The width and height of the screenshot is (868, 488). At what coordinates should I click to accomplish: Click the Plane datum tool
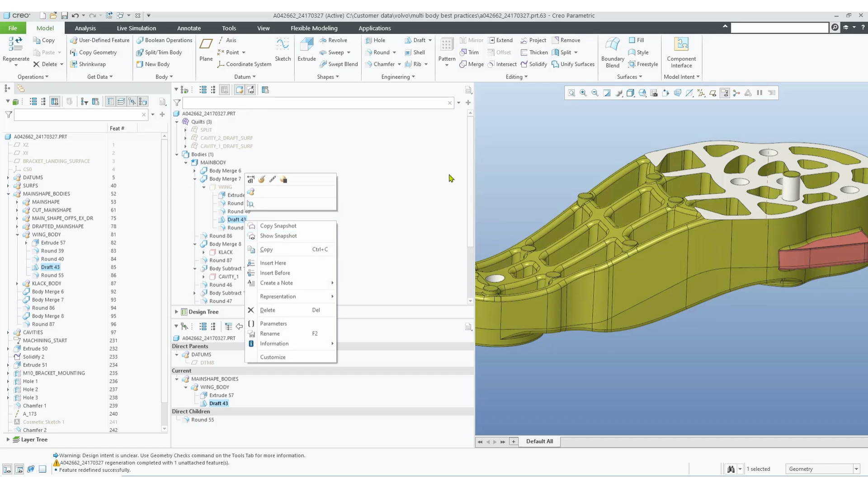(x=206, y=49)
